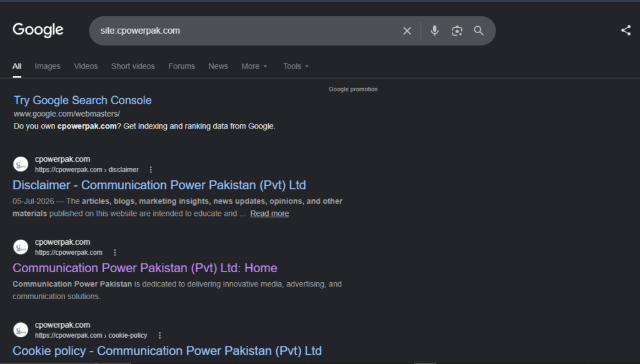Screen dimensions: 640x364
Task: Expand the More dropdown
Action: tap(254, 66)
